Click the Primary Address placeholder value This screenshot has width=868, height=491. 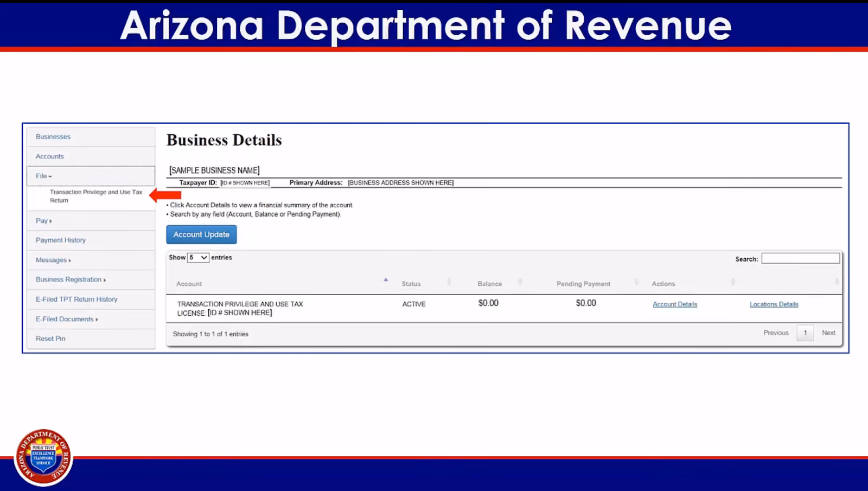click(x=401, y=183)
